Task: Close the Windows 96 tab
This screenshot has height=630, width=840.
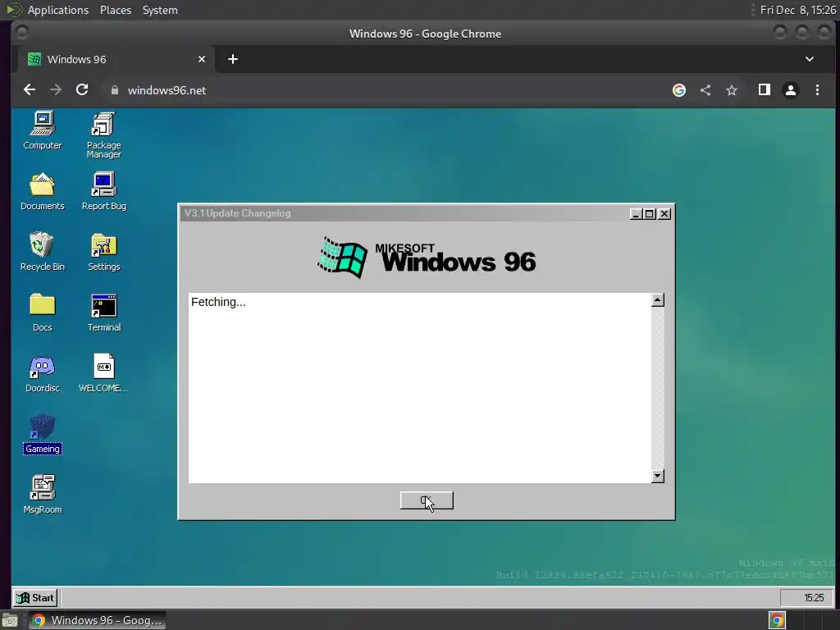Action: (x=202, y=59)
